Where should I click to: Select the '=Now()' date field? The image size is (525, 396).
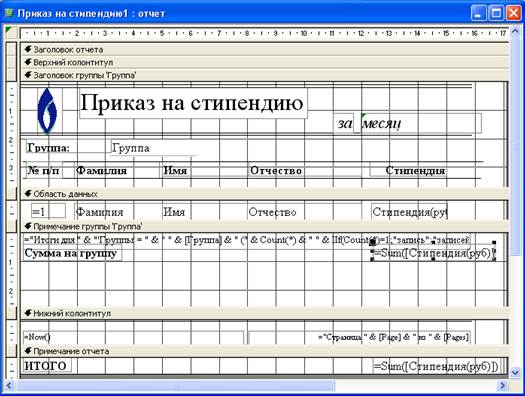pos(134,337)
